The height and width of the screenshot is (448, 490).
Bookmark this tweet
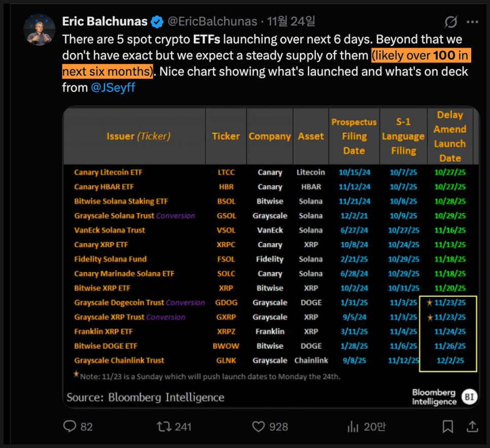[447, 426]
